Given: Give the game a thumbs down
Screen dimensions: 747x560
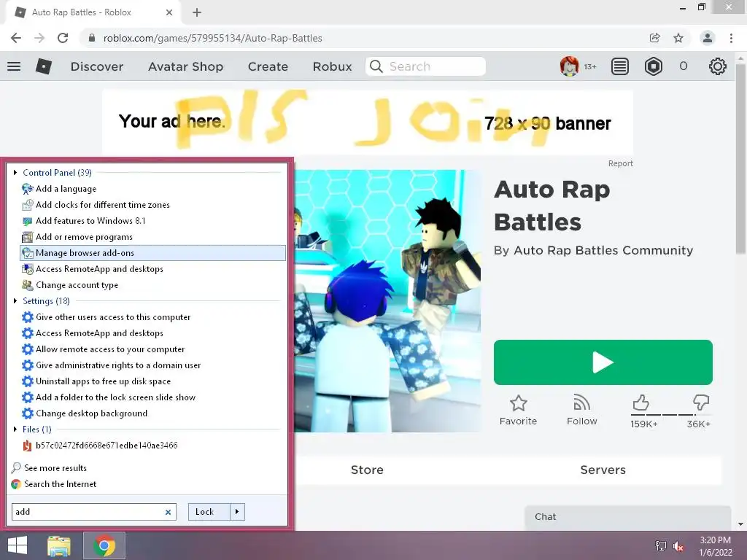Looking at the screenshot, I should click(x=701, y=402).
